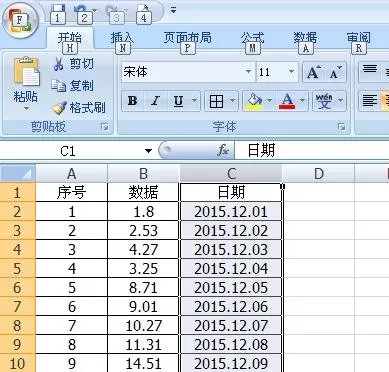Expand the Font Color dropdown arrow
The image size is (389, 372).
click(303, 101)
